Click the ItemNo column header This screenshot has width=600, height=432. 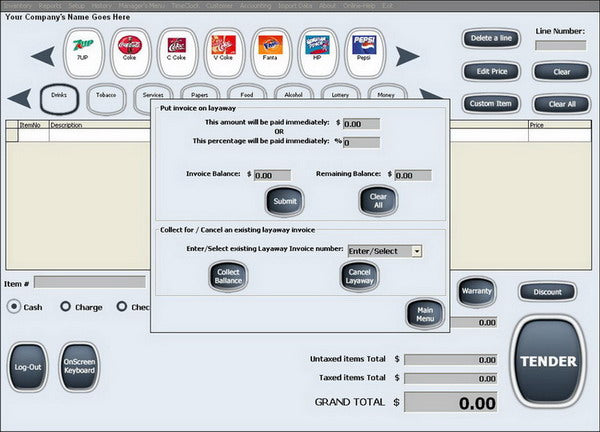[x=34, y=125]
